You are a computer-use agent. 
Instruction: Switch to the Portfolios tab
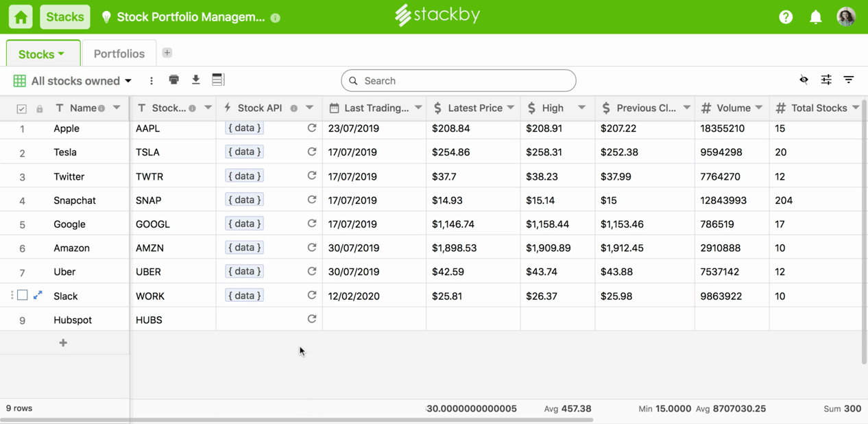click(119, 54)
